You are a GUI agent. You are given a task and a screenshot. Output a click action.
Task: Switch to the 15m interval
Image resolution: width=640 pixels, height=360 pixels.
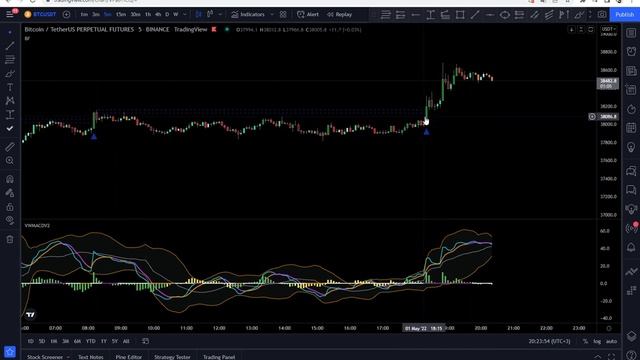121,14
